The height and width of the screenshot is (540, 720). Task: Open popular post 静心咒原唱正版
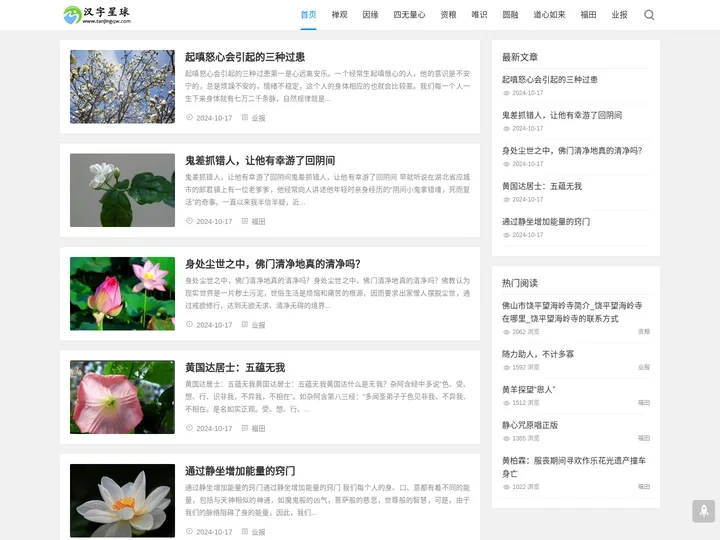tap(530, 425)
